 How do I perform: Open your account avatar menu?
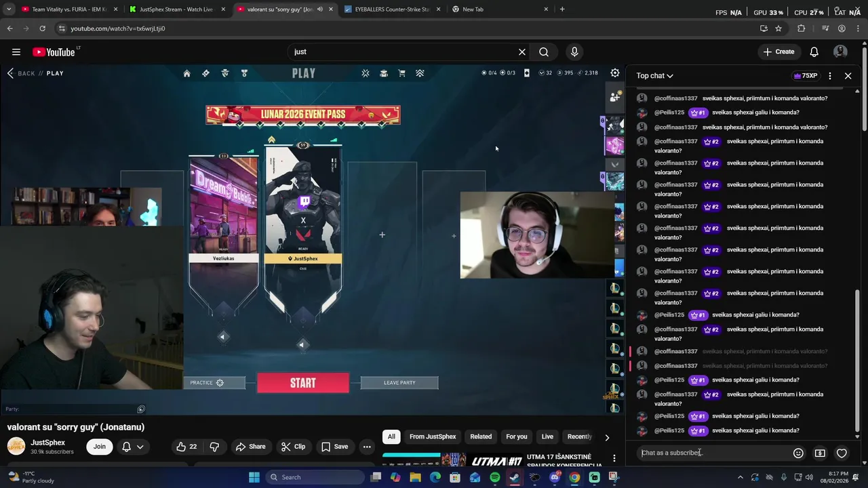tap(840, 52)
